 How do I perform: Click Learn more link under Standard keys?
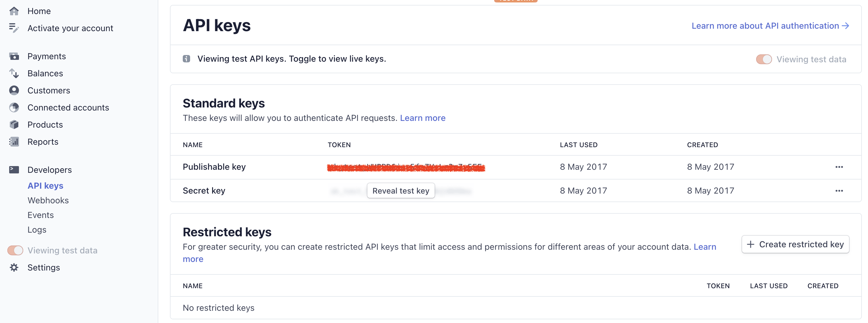423,118
